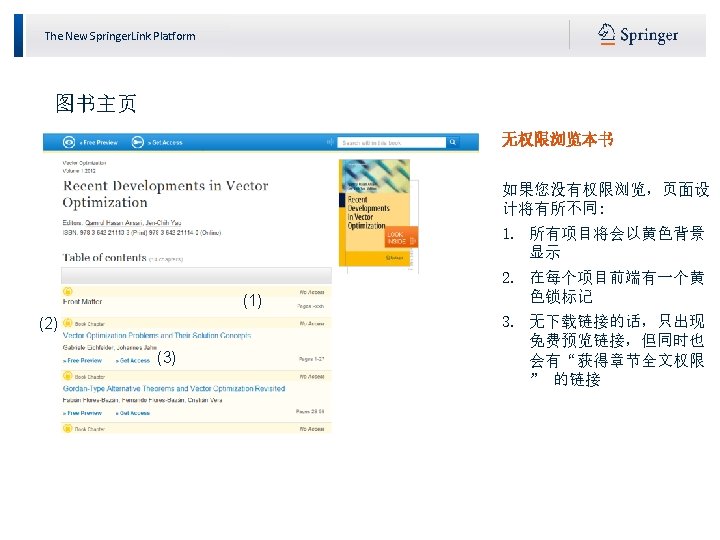Click the Springer logo in the header

tap(638, 35)
